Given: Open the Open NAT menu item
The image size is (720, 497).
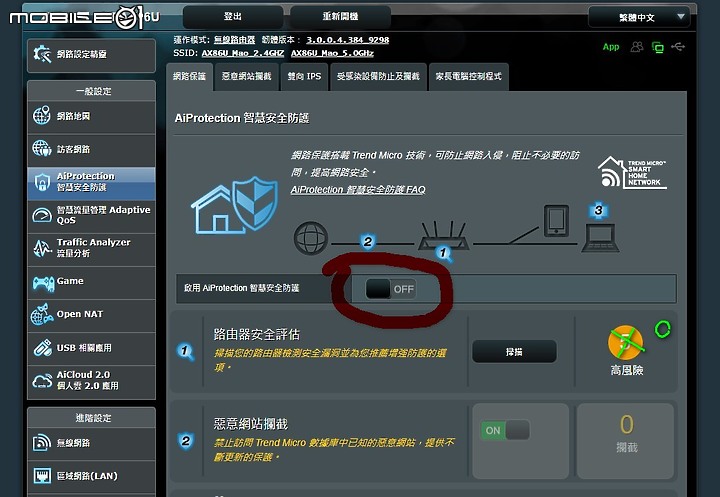Looking at the screenshot, I should [x=91, y=316].
